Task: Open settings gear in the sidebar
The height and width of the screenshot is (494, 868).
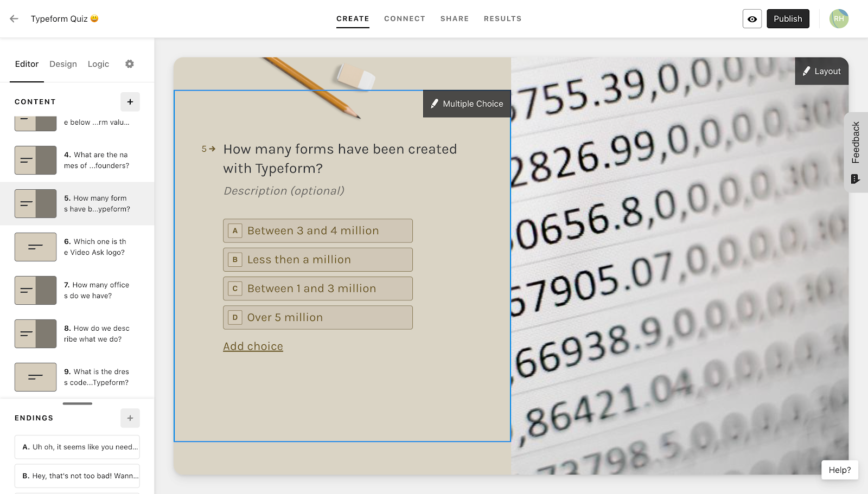Action: click(x=130, y=64)
